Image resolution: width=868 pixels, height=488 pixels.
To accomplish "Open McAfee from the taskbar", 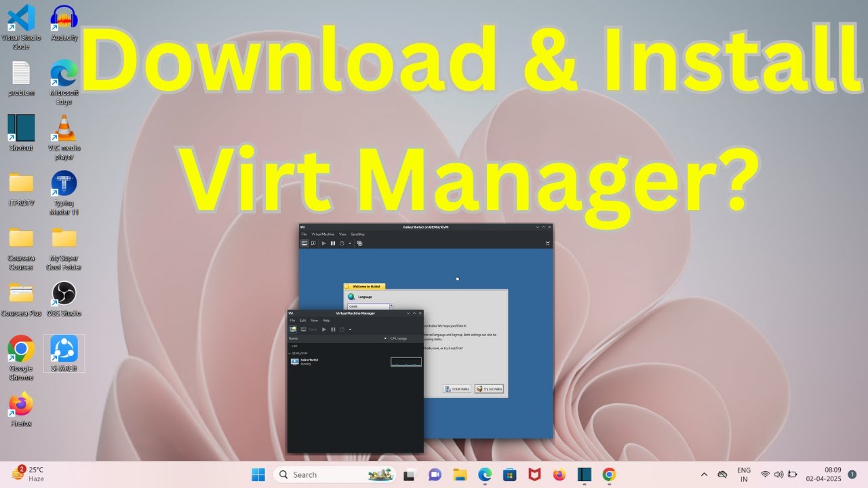I will click(534, 474).
